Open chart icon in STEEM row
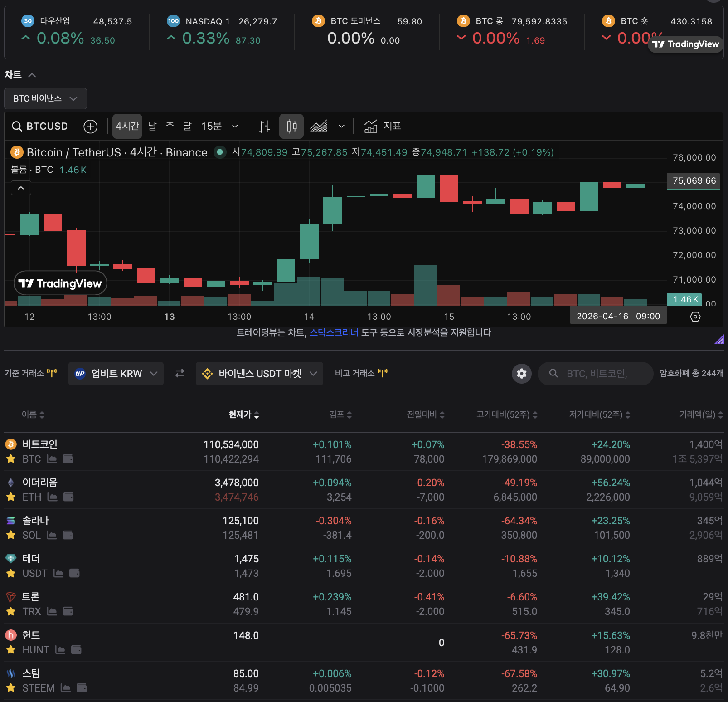Screen dimensions: 728x702 click(x=66, y=688)
